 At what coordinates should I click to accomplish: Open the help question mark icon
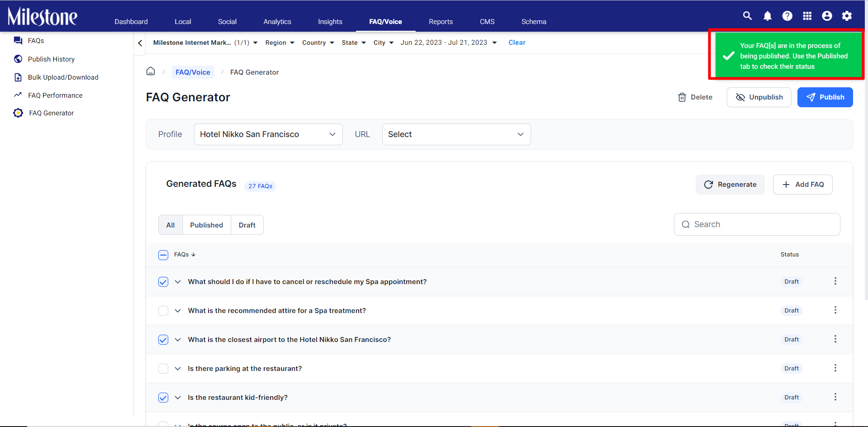(787, 16)
